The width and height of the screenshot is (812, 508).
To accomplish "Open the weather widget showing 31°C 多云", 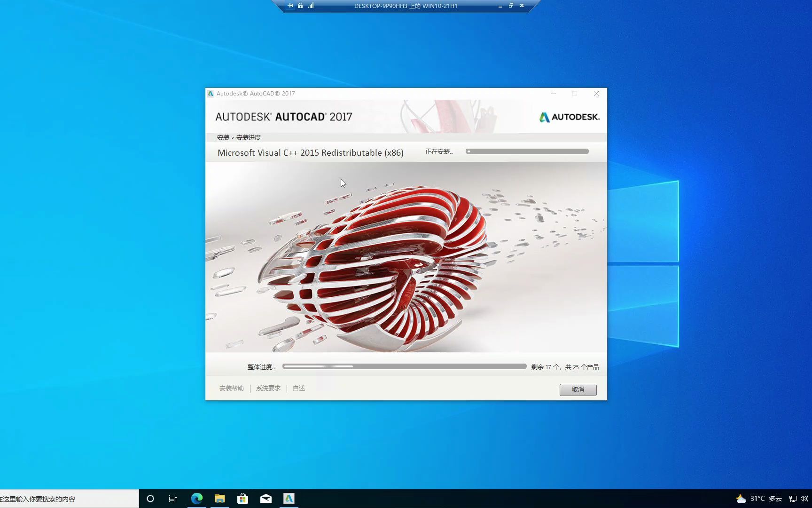I will click(x=759, y=499).
